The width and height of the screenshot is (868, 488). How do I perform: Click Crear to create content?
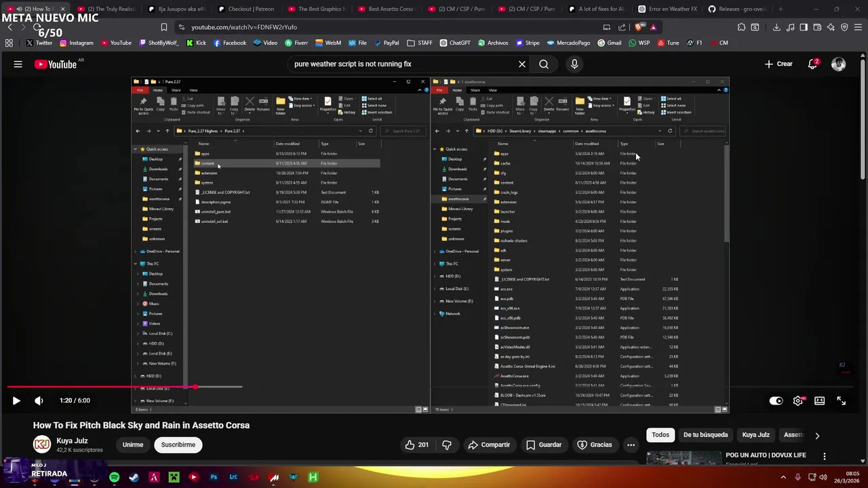(778, 64)
